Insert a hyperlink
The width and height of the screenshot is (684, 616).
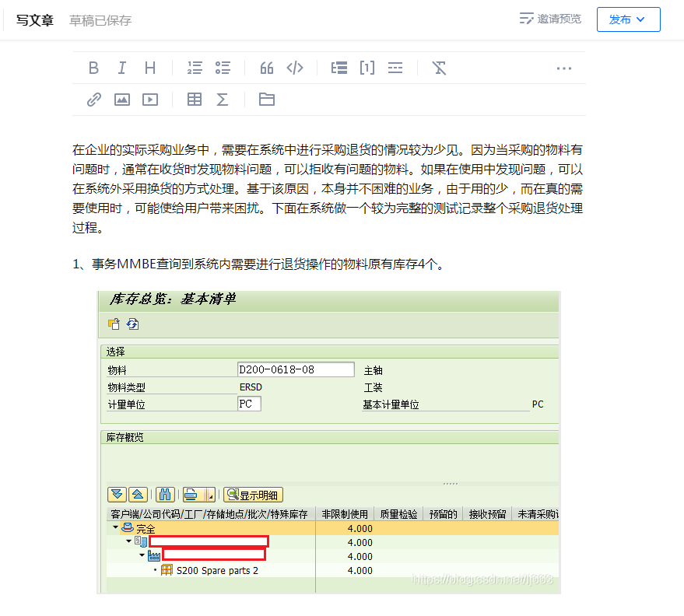[x=94, y=100]
